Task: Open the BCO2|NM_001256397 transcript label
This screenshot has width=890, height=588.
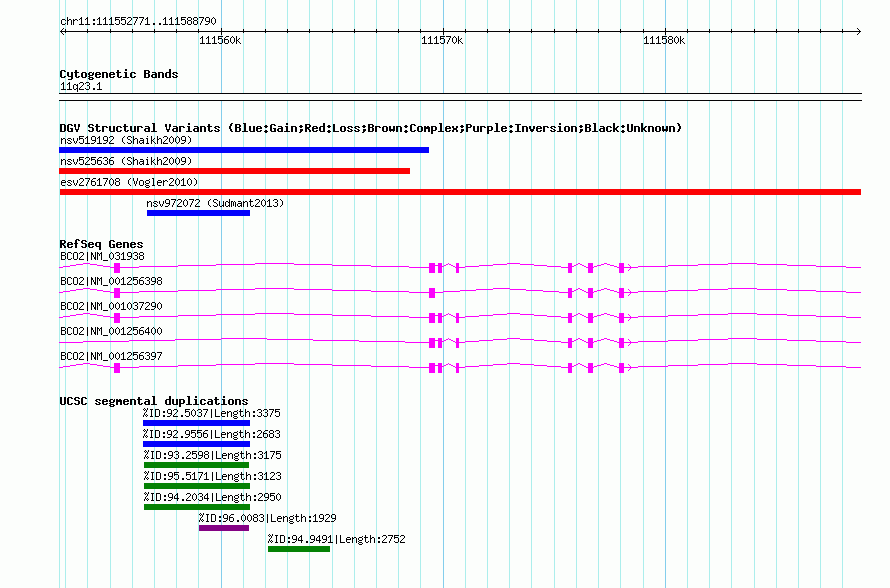Action: [x=111, y=356]
